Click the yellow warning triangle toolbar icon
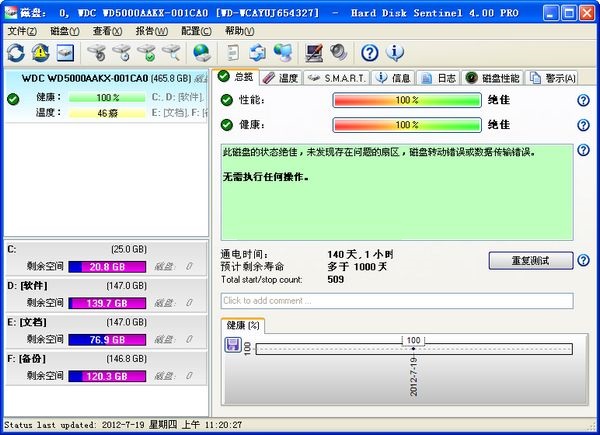600x435 pixels. coord(40,52)
